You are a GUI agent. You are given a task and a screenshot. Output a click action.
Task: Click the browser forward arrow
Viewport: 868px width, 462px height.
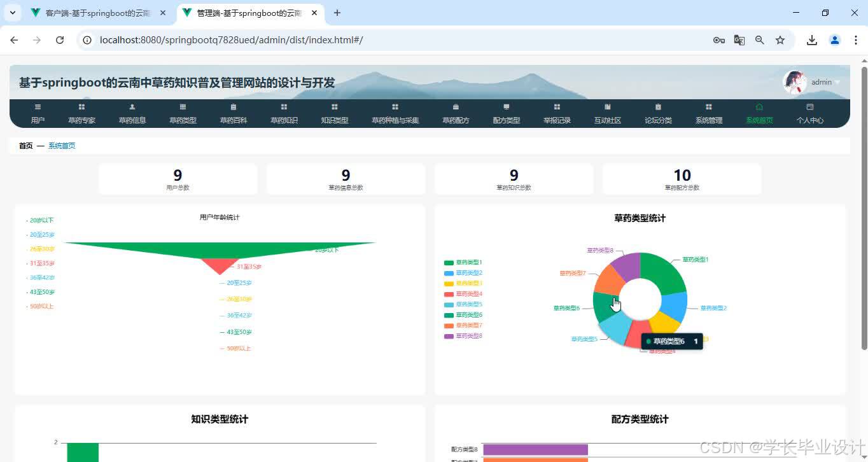[x=37, y=40]
